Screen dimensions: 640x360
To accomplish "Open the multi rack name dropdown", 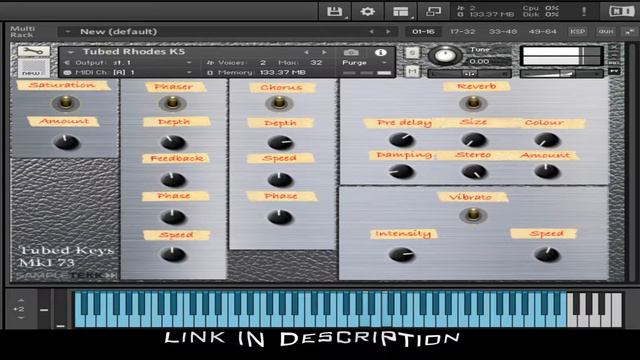I will [68, 32].
